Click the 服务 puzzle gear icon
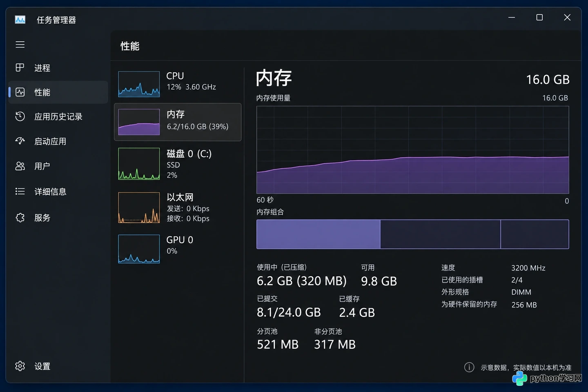 coord(20,218)
